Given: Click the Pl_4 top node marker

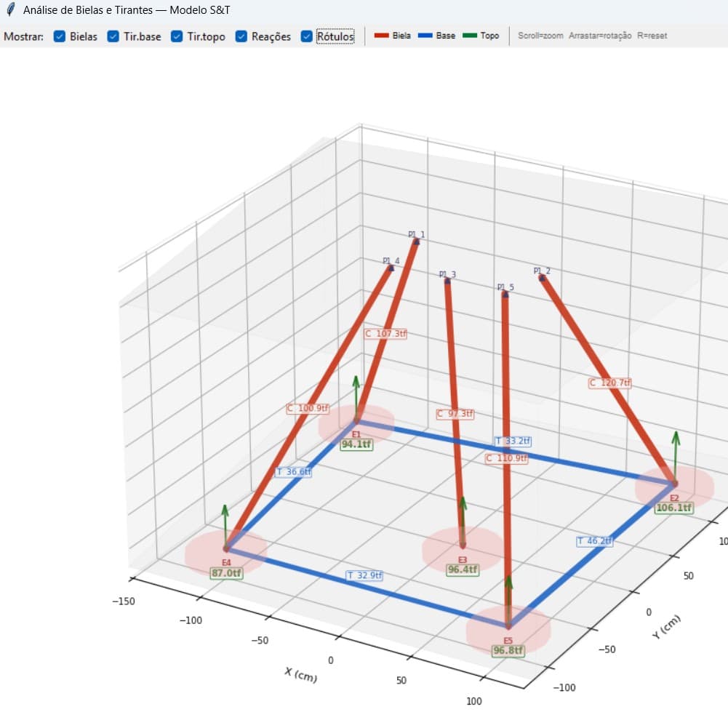Looking at the screenshot, I should tap(391, 268).
